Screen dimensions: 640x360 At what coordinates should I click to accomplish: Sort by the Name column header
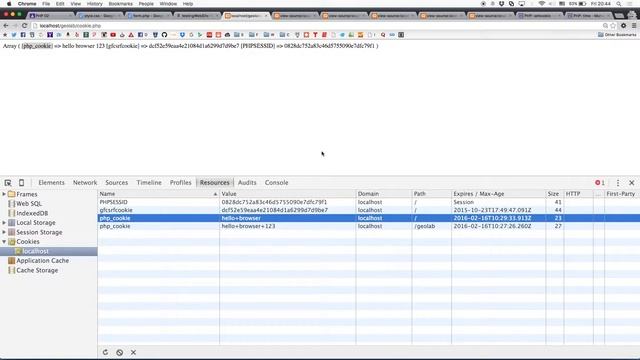pyautogui.click(x=158, y=194)
